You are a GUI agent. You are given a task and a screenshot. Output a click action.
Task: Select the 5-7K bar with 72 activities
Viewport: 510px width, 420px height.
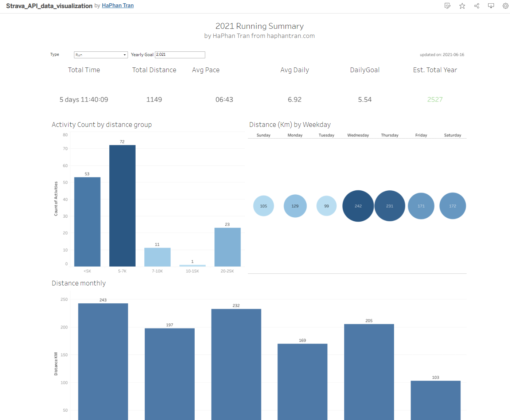click(x=122, y=206)
